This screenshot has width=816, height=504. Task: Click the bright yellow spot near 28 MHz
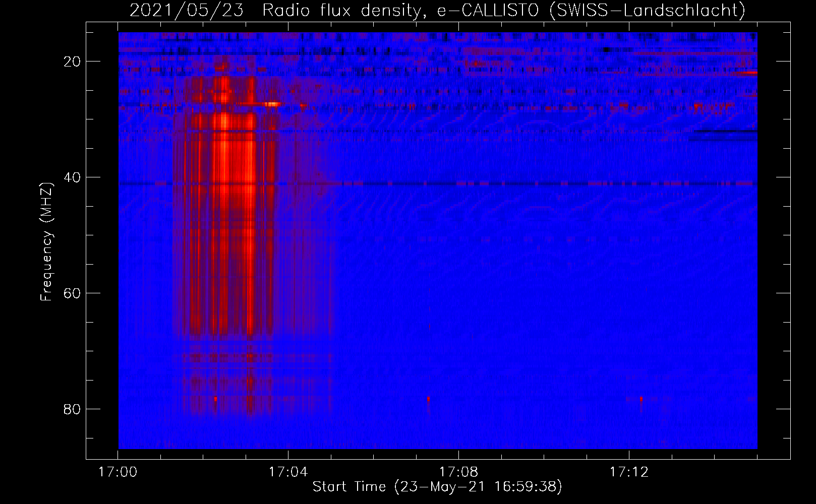[x=273, y=104]
